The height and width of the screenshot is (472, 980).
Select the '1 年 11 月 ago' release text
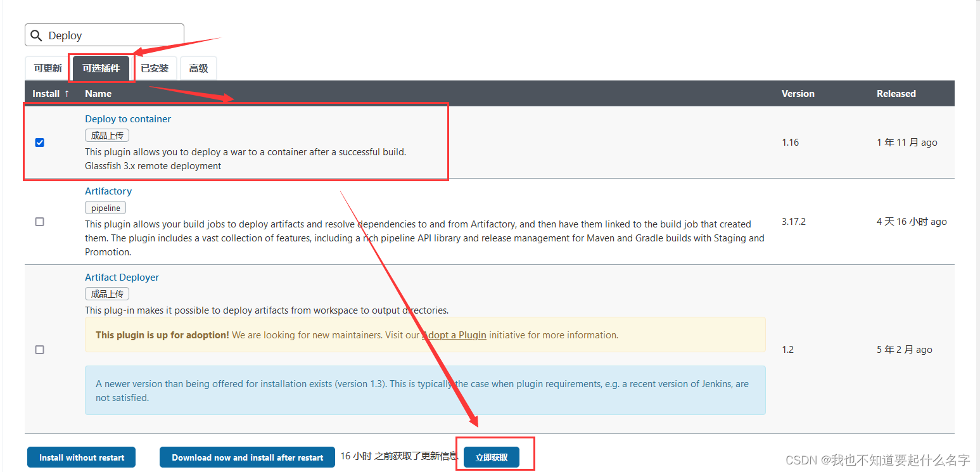click(x=907, y=143)
